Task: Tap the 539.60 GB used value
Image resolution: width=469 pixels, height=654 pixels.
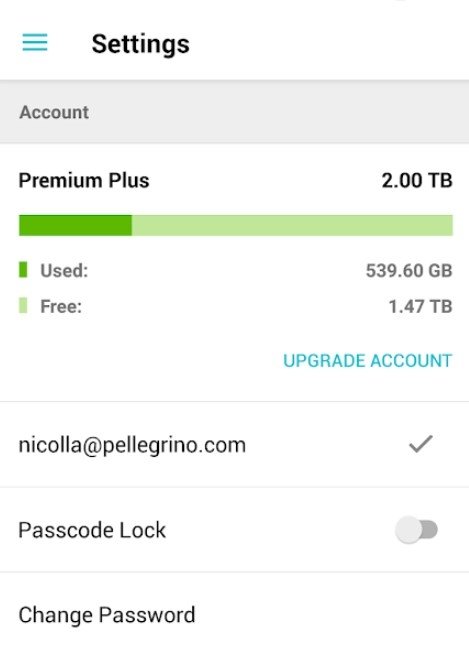Action: pyautogui.click(x=409, y=271)
